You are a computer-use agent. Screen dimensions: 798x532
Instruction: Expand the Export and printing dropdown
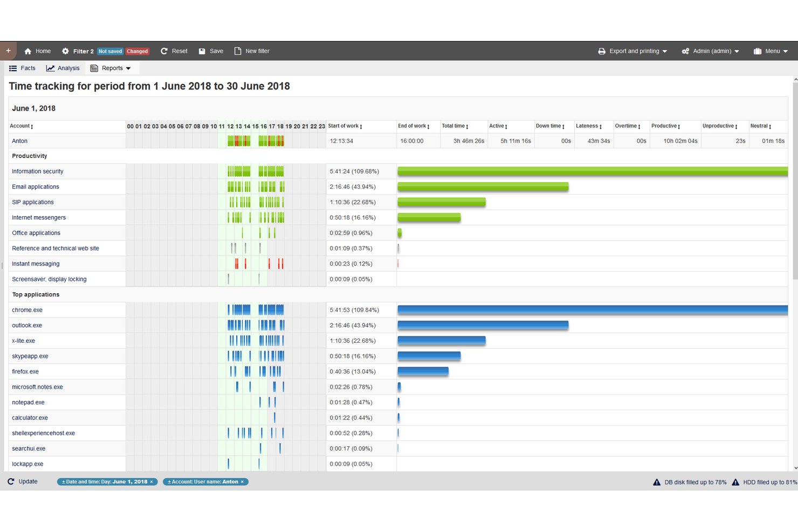[632, 51]
